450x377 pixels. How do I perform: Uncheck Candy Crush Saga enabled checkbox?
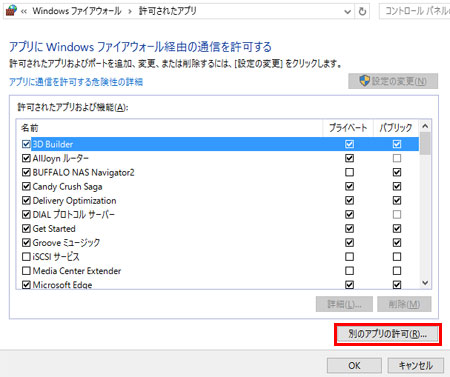click(26, 186)
